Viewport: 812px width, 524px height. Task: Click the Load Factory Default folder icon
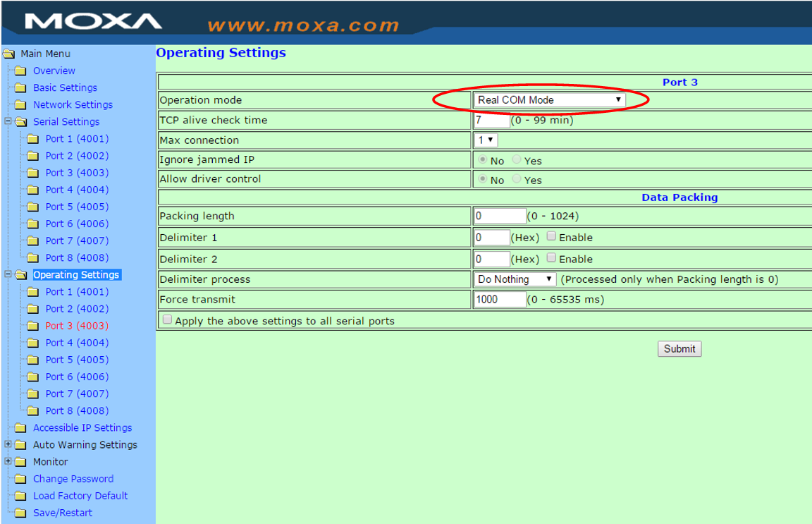(x=20, y=496)
